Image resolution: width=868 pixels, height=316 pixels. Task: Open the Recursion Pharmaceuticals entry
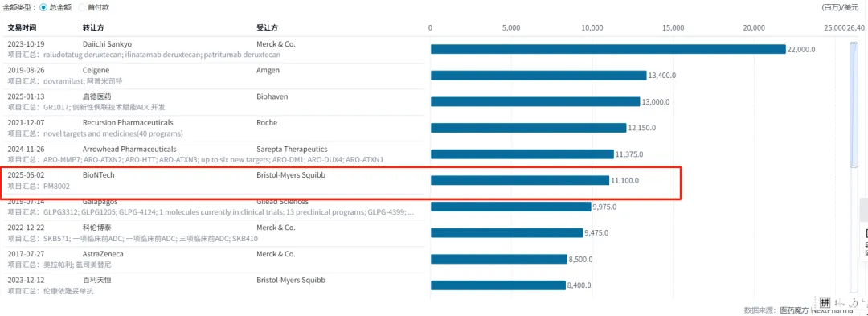click(128, 123)
